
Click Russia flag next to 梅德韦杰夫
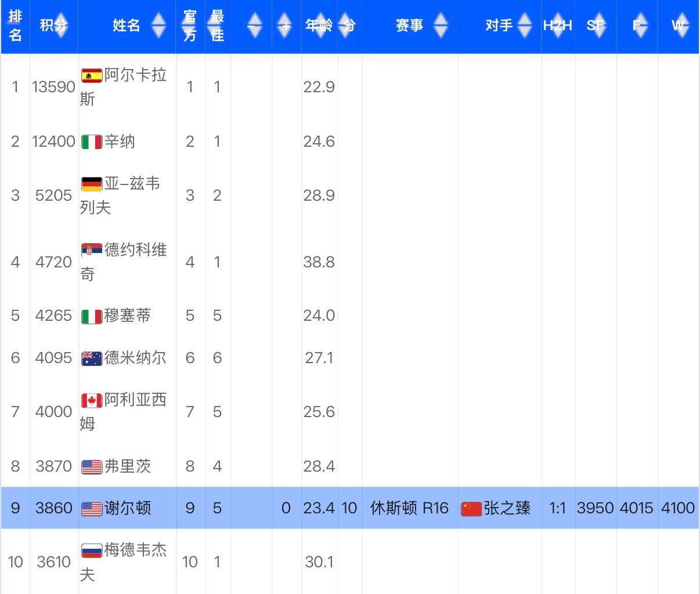(x=92, y=551)
